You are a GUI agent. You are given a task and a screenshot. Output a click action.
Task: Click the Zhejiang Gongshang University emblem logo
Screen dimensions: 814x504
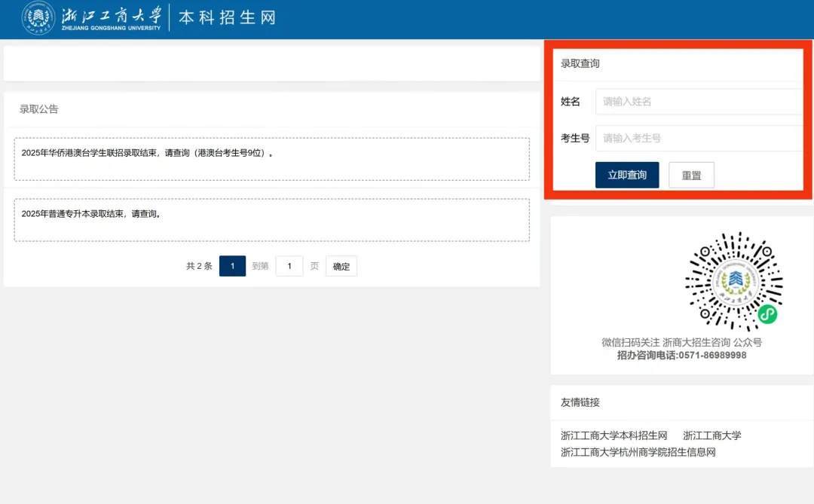pyautogui.click(x=38, y=17)
